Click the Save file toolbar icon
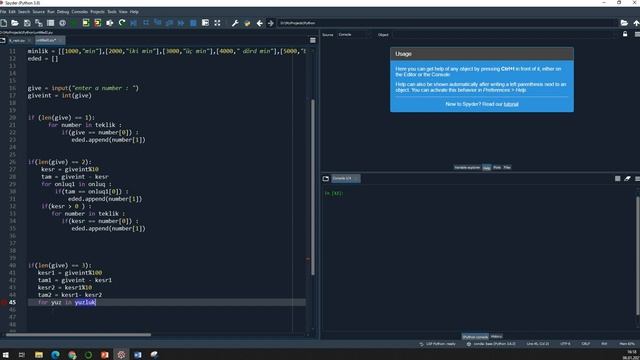Image resolution: width=640 pixels, height=360 pixels. 27,23
